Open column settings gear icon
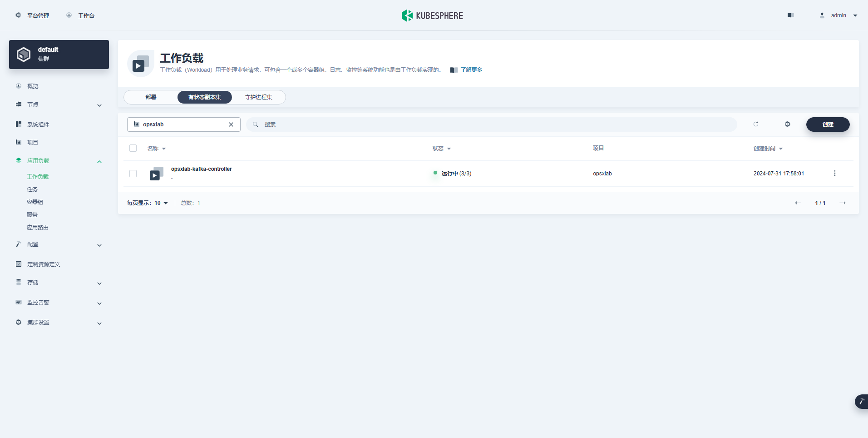The image size is (868, 438). [x=788, y=124]
